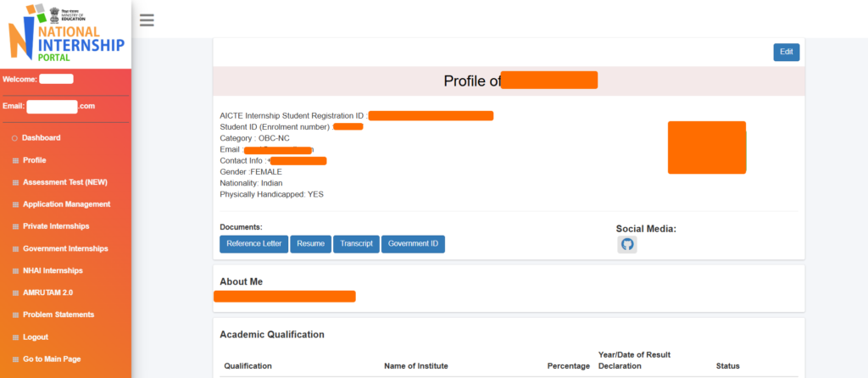The width and height of the screenshot is (868, 378).
Task: Click the grid icon beside Profile
Action: (x=15, y=160)
